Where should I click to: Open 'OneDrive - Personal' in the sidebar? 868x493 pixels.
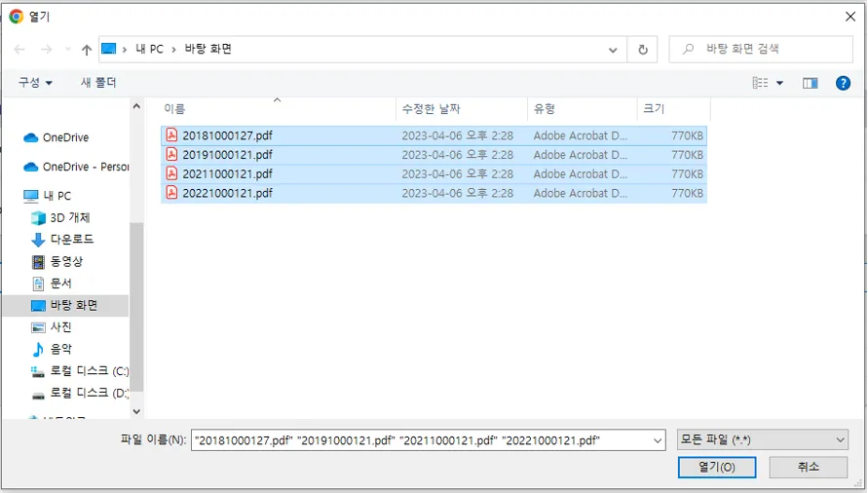point(75,167)
